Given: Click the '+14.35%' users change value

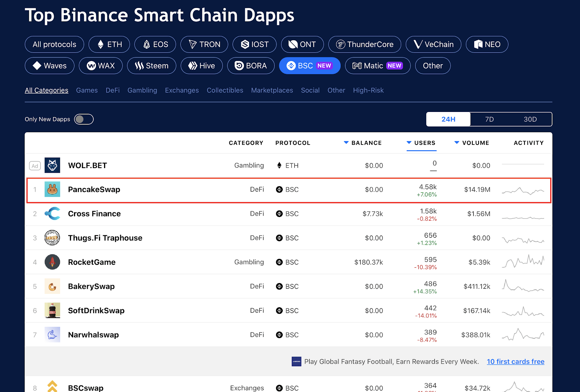Looking at the screenshot, I should tap(425, 291).
